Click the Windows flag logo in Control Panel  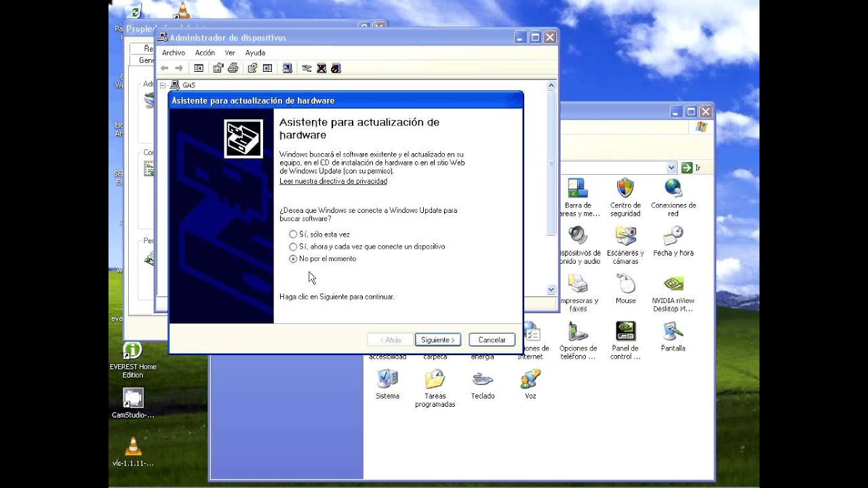[x=701, y=127]
